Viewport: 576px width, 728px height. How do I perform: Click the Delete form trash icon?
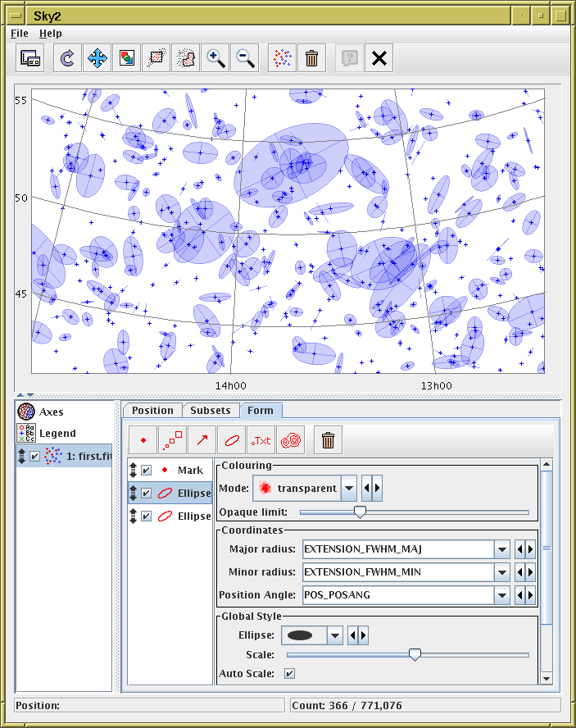329,440
